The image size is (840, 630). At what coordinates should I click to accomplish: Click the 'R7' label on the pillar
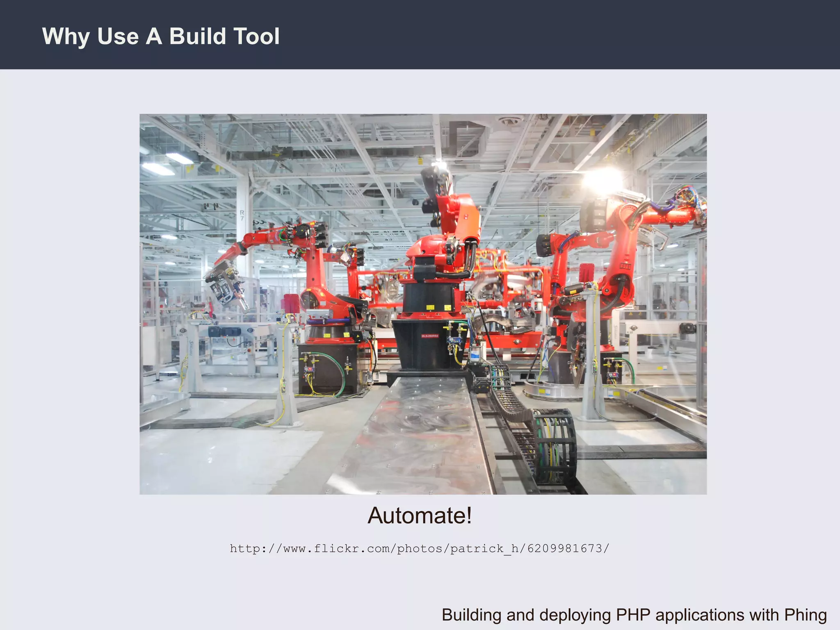(x=242, y=215)
